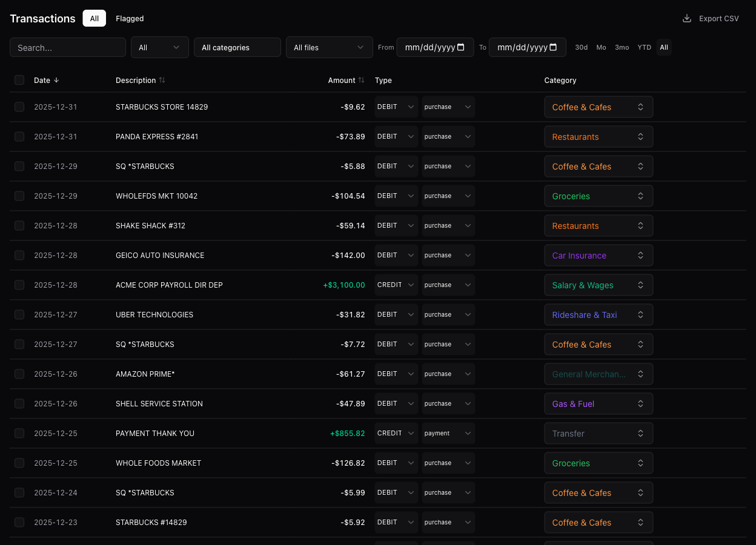Check the box for GEICO AUTO INSURANCE
The height and width of the screenshot is (545, 756).
(19, 255)
